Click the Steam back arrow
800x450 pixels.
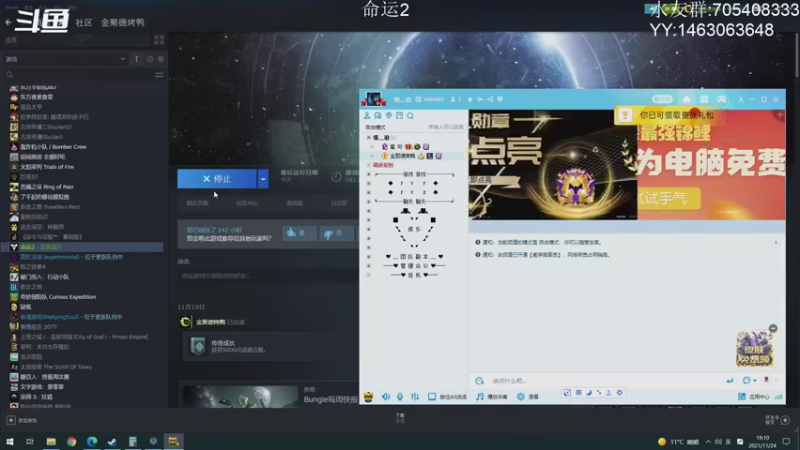click(x=8, y=22)
